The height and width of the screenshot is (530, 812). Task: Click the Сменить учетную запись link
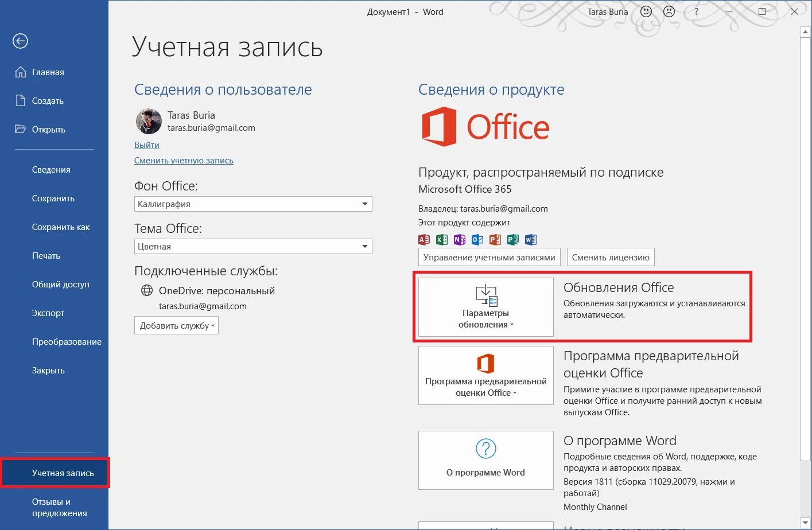point(184,161)
